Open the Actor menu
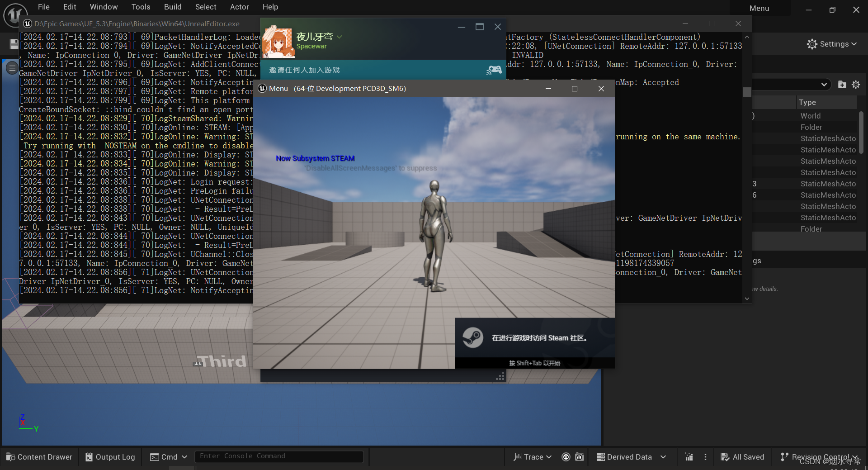 239,7
